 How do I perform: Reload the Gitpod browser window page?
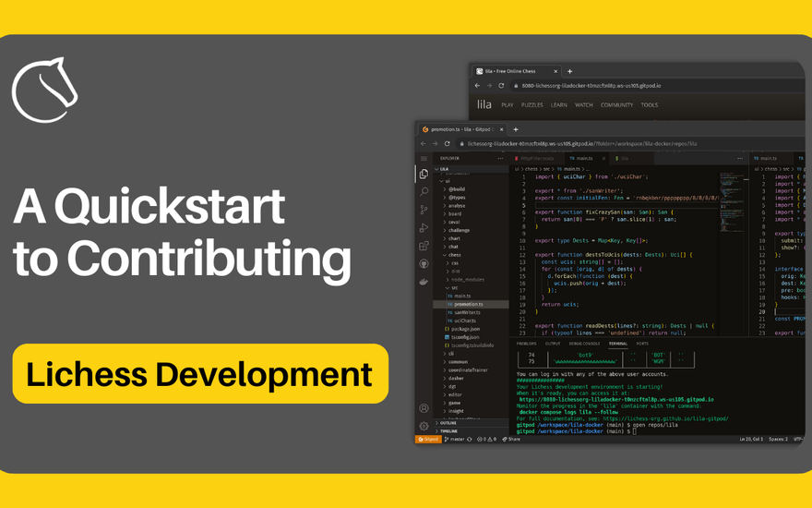click(447, 143)
